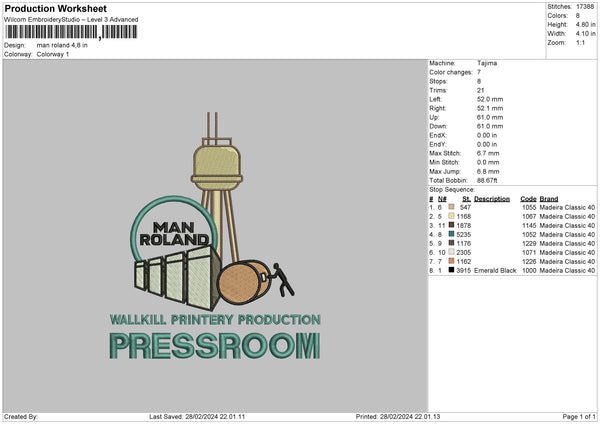Click the teal swatch for stop 4 (5235)
Image resolution: width=600 pixels, height=424 pixels.
click(452, 234)
